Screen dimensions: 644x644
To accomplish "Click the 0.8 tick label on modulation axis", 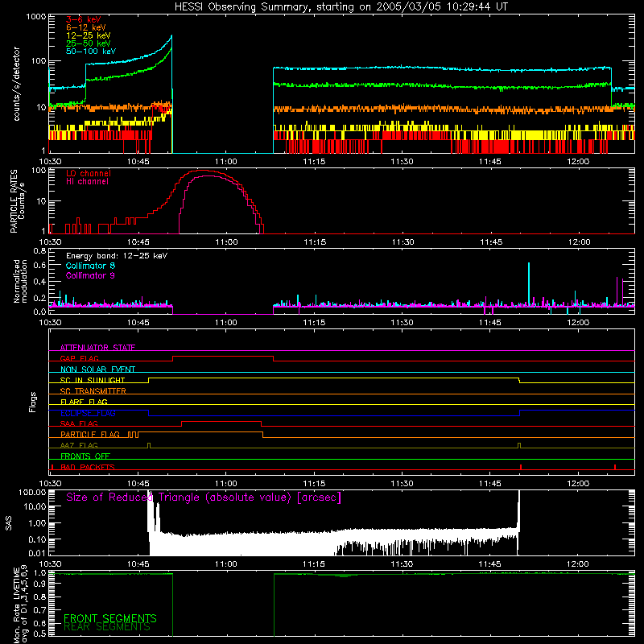I will [x=39, y=250].
